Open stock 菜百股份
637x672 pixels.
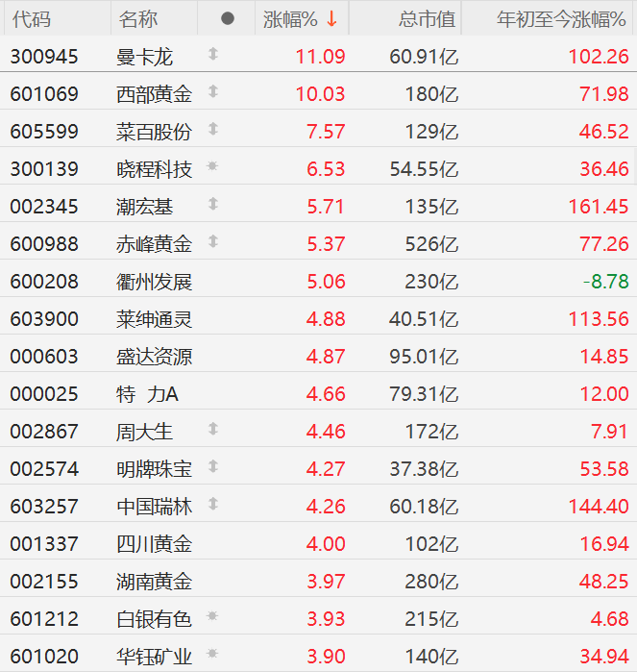pos(155,132)
